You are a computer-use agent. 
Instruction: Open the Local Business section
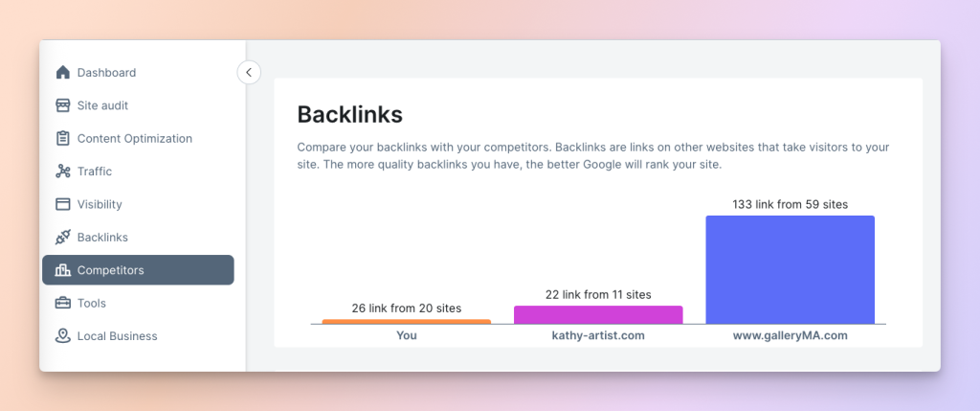[x=117, y=336]
